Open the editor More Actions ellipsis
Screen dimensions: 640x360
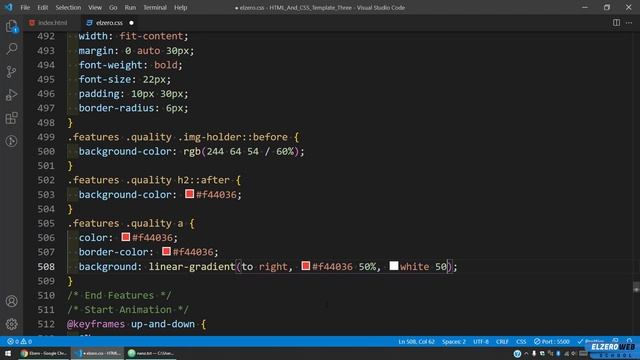(629, 23)
